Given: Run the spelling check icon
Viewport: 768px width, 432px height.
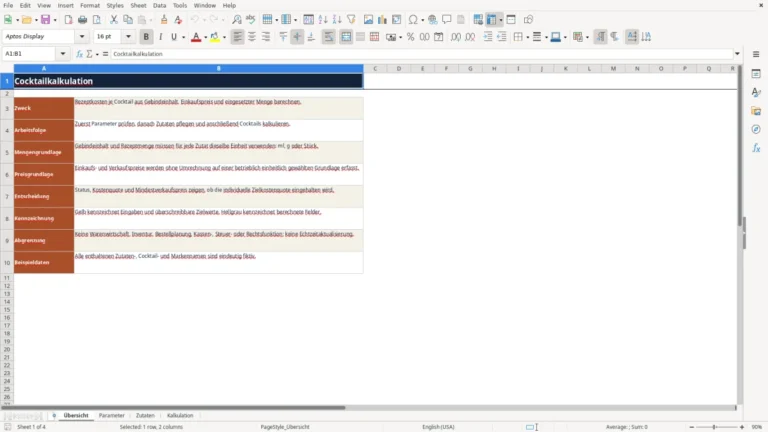Looking at the screenshot, I should tap(251, 20).
